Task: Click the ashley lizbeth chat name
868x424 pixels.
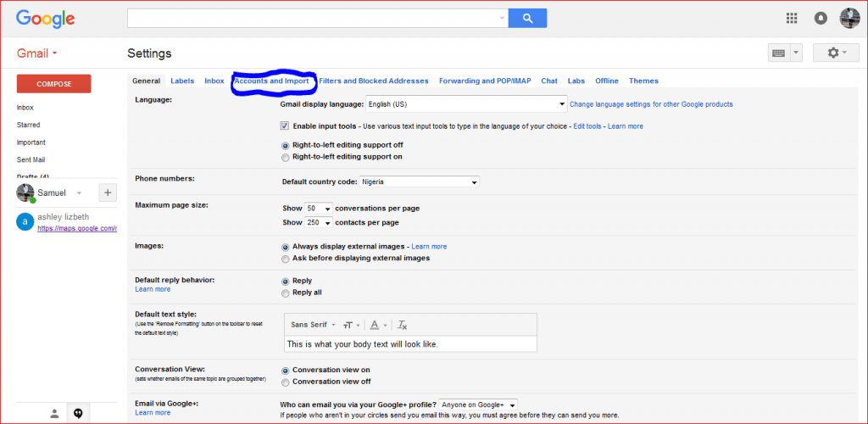Action: (x=63, y=216)
